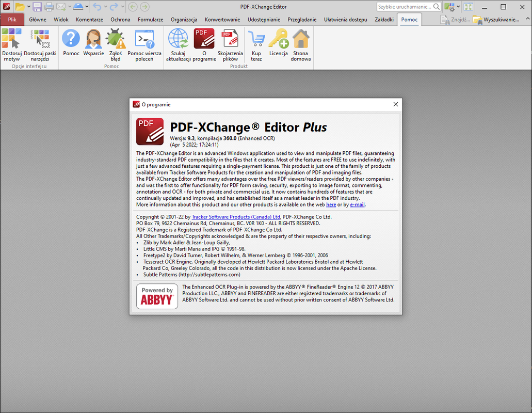Click the email envelope icon
The width and height of the screenshot is (532, 413).
pos(61,6)
